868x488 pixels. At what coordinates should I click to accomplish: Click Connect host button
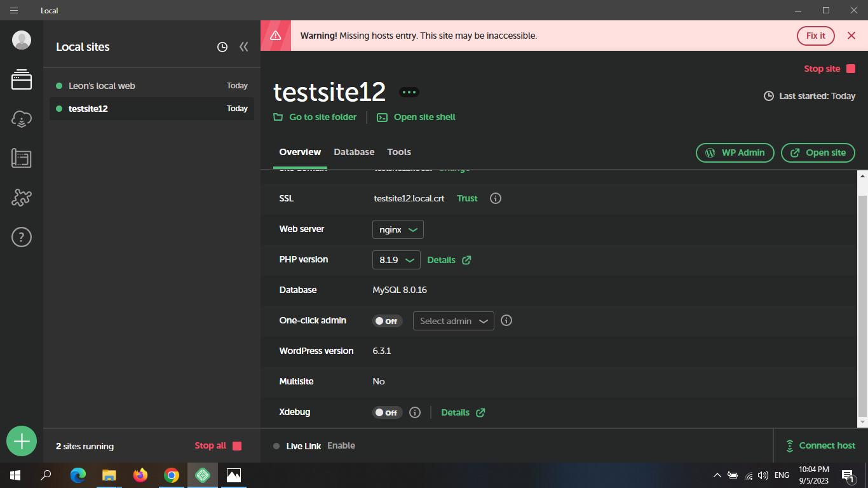[820, 445]
